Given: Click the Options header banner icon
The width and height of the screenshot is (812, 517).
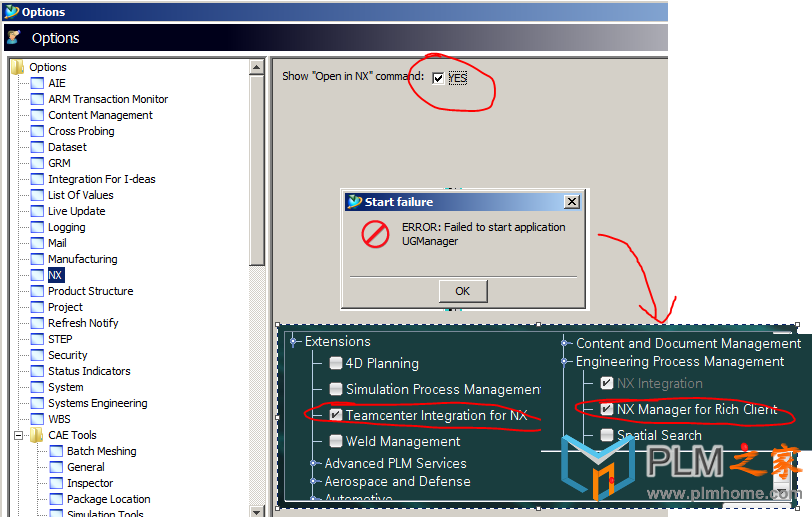Looking at the screenshot, I should point(14,37).
